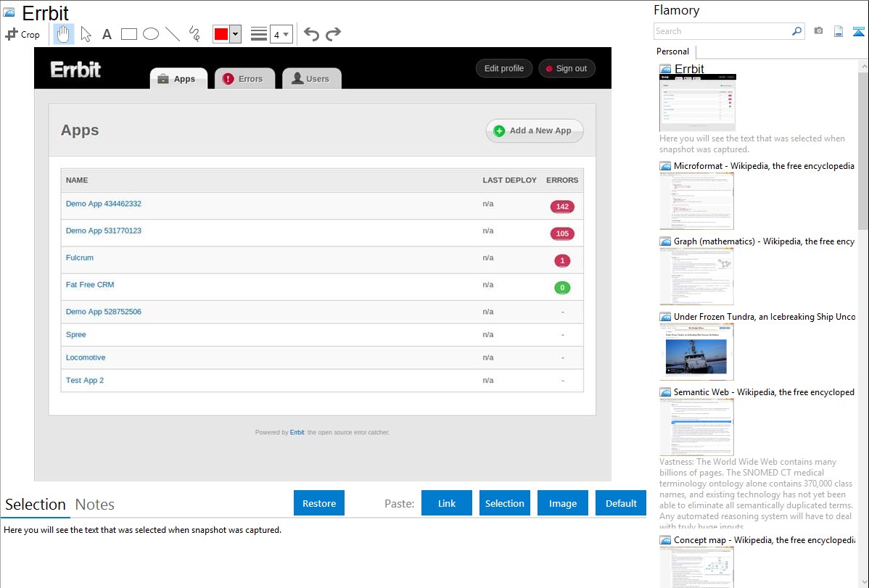Viewport: 869px width, 588px height.
Task: Select the freehand scribble tool
Action: coord(194,34)
